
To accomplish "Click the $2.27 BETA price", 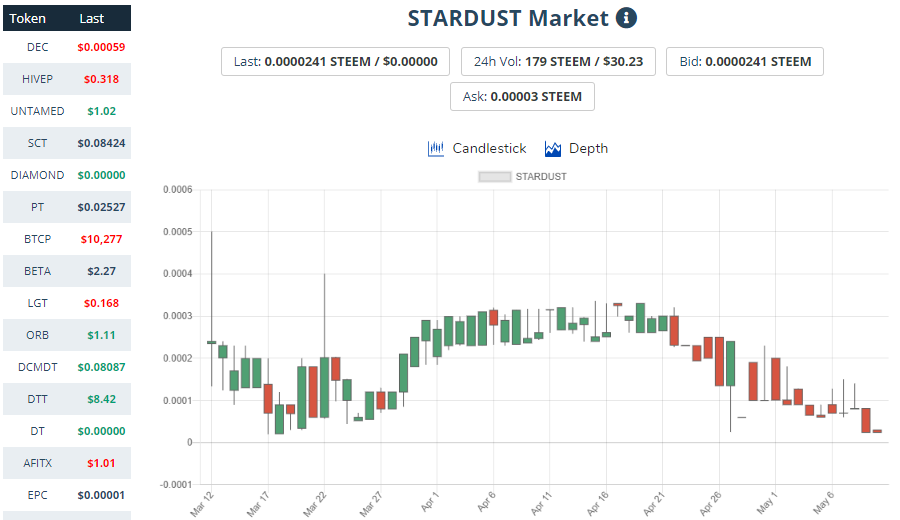I will pos(102,271).
